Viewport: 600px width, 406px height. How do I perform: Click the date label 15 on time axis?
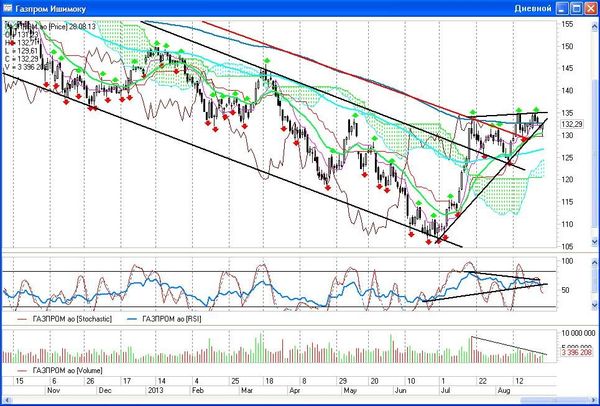point(19,381)
